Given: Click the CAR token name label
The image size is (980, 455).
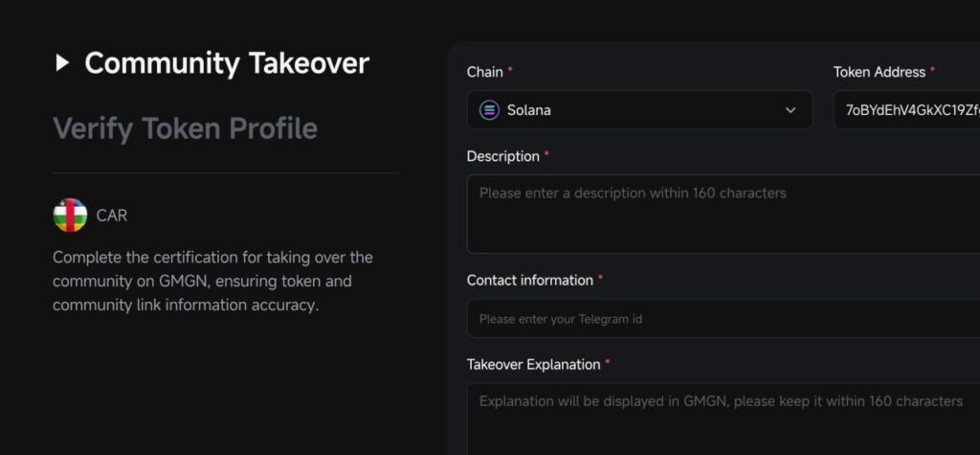Looking at the screenshot, I should (112, 216).
